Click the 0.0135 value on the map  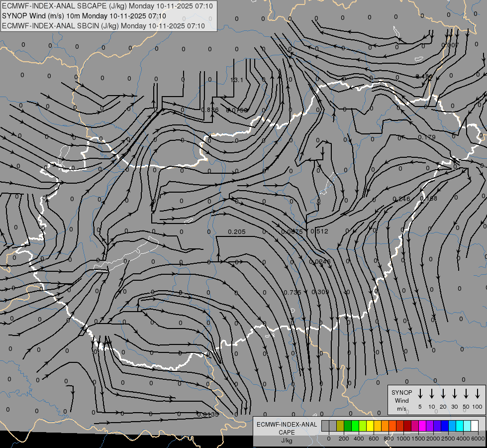(208, 415)
